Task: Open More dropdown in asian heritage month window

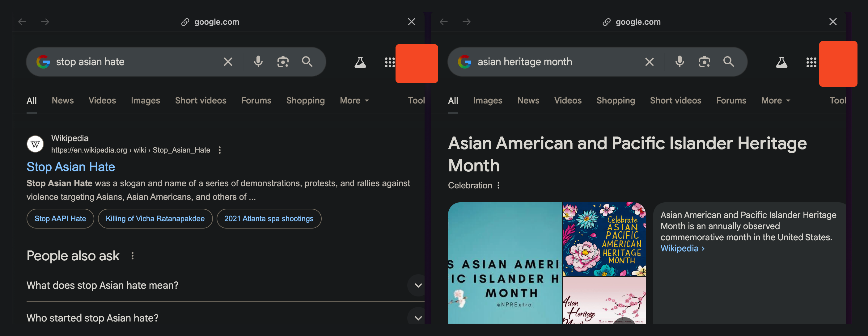Action: [776, 101]
